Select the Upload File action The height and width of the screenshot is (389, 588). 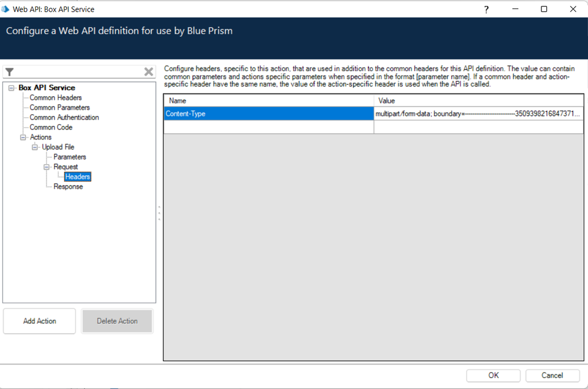pyautogui.click(x=58, y=147)
